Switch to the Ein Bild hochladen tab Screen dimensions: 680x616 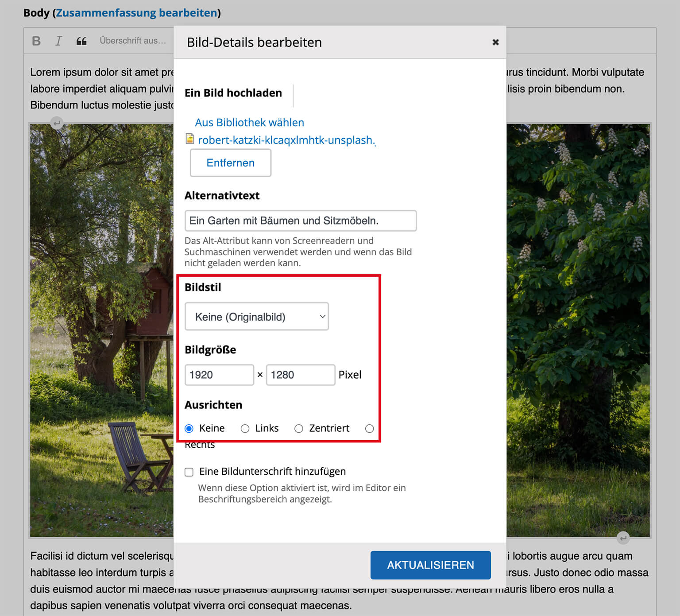point(233,93)
